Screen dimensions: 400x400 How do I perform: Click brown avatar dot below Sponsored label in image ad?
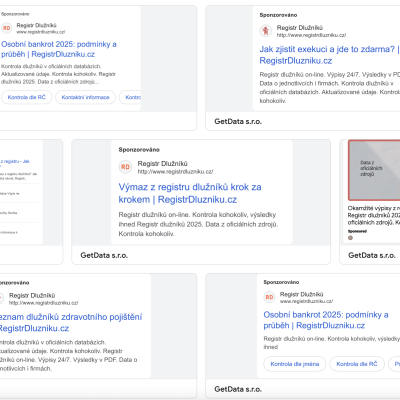(x=350, y=238)
